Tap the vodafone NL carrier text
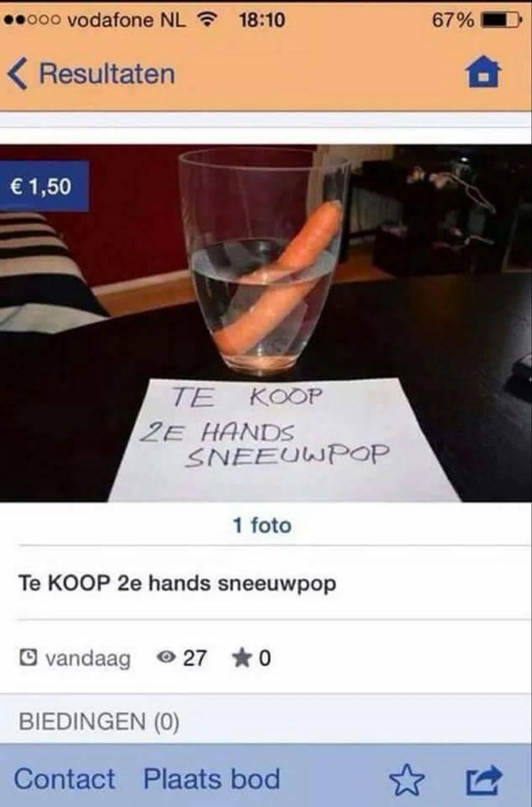 click(x=127, y=20)
